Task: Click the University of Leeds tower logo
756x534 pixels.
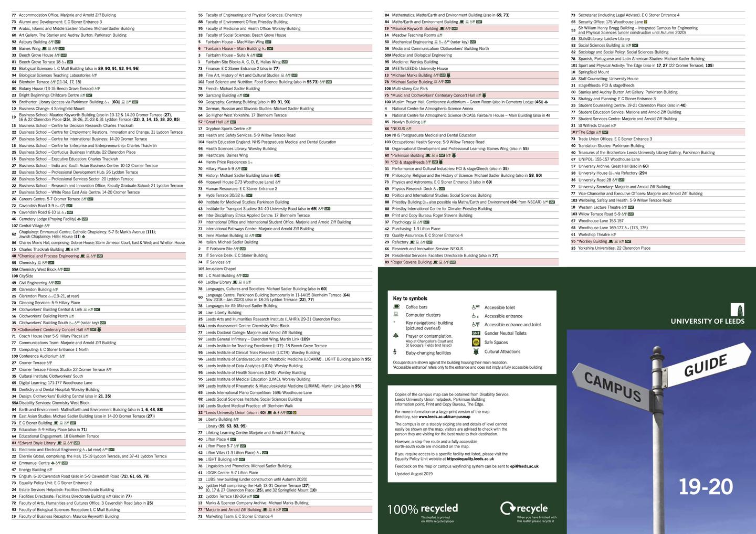Action: (737, 309)
